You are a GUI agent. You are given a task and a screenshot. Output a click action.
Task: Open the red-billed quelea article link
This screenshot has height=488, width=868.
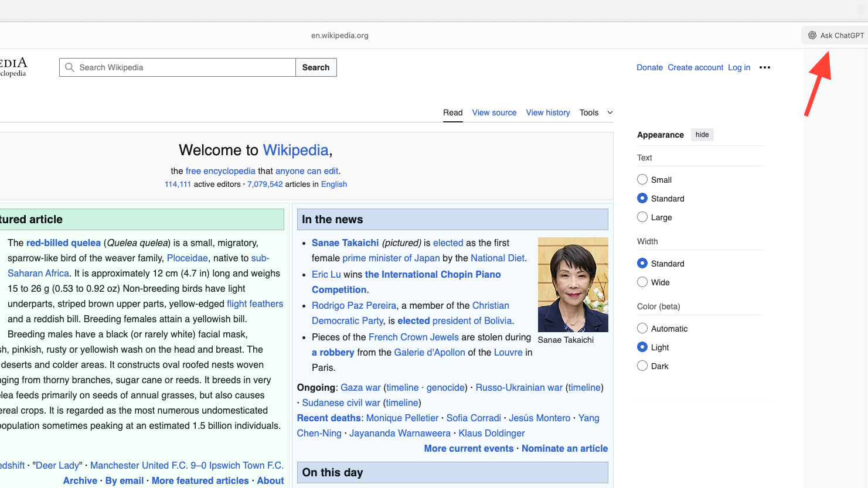tap(63, 243)
